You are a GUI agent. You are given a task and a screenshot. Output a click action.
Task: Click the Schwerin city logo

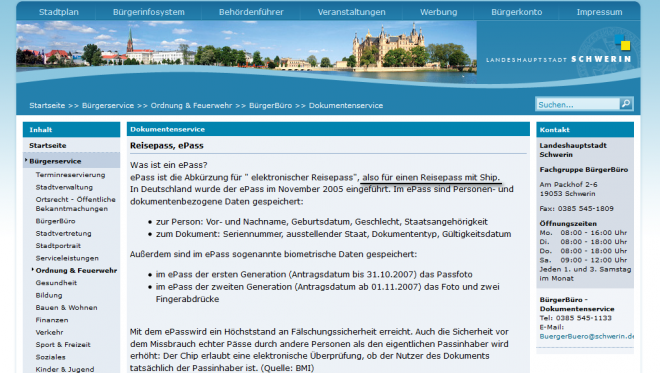(x=559, y=52)
